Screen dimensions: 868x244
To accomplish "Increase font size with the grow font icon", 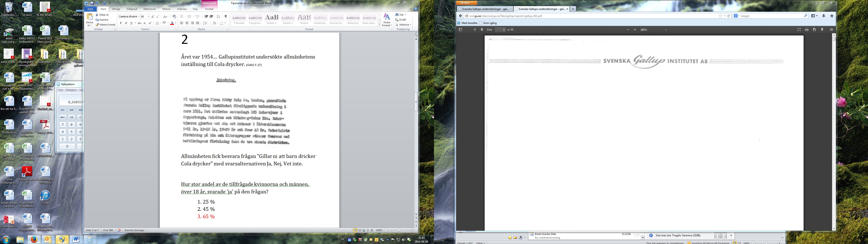I will pos(153,16).
